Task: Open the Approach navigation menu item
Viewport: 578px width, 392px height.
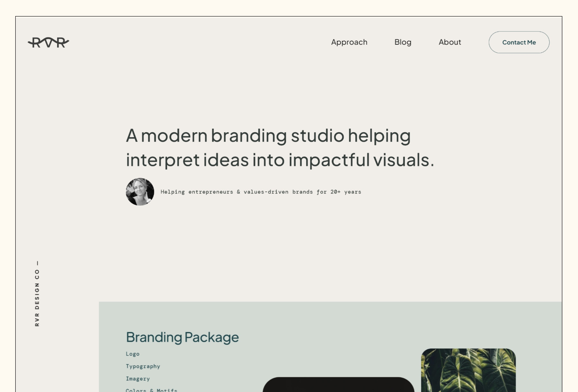Action: (x=349, y=42)
